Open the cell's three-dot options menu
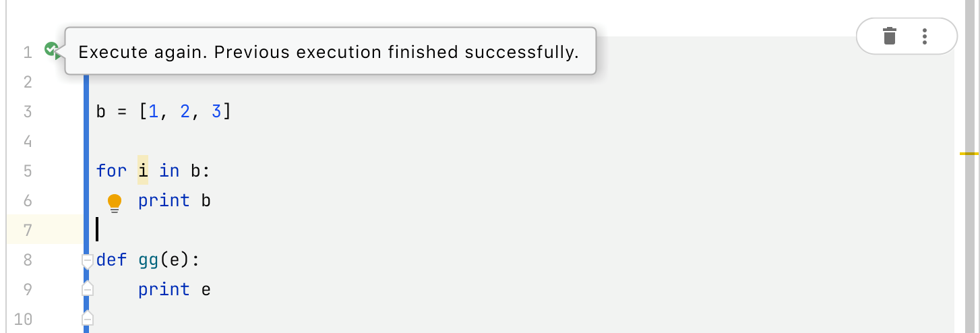This screenshot has height=333, width=980. (925, 36)
